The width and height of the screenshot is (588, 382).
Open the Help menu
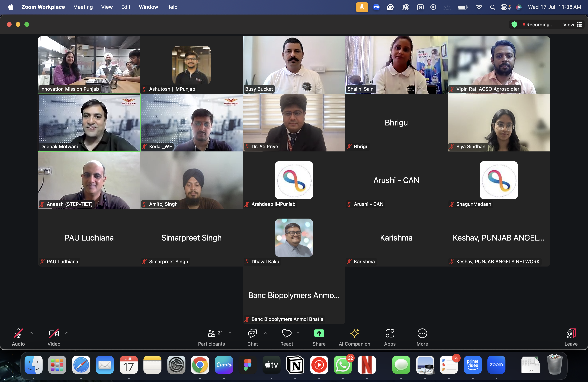[x=172, y=7]
